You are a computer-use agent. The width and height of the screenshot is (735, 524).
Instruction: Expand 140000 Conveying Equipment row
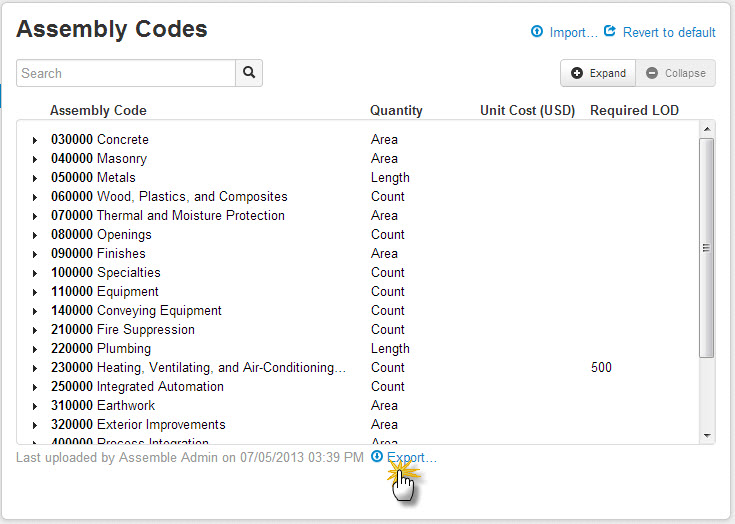(x=35, y=311)
